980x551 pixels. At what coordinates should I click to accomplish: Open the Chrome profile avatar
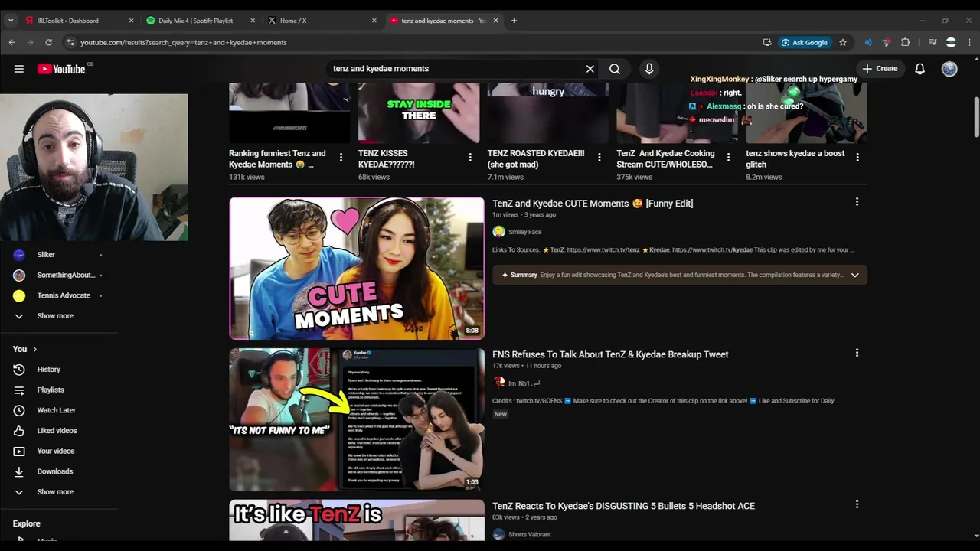point(951,42)
